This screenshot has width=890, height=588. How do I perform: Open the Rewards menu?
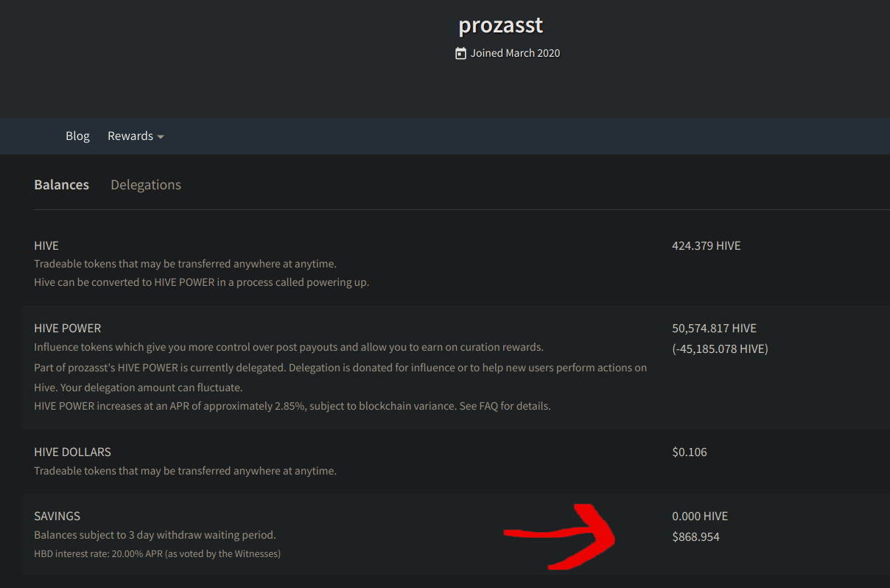(130, 136)
